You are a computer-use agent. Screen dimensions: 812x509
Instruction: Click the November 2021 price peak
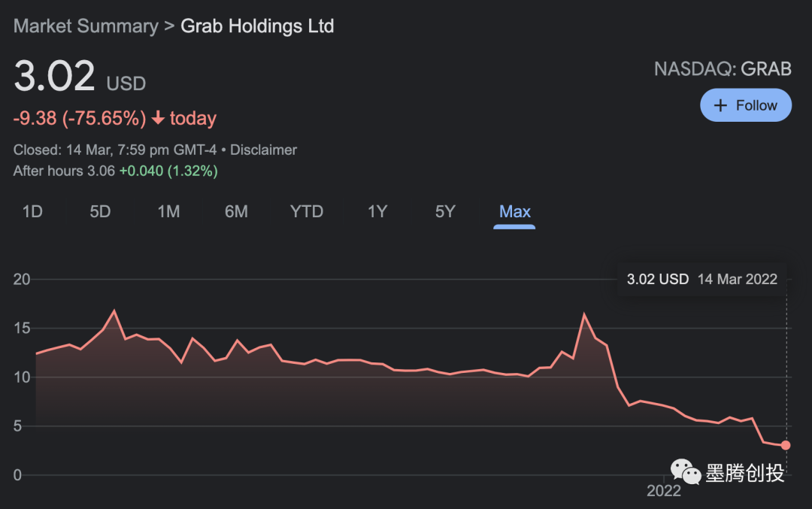tap(584, 314)
